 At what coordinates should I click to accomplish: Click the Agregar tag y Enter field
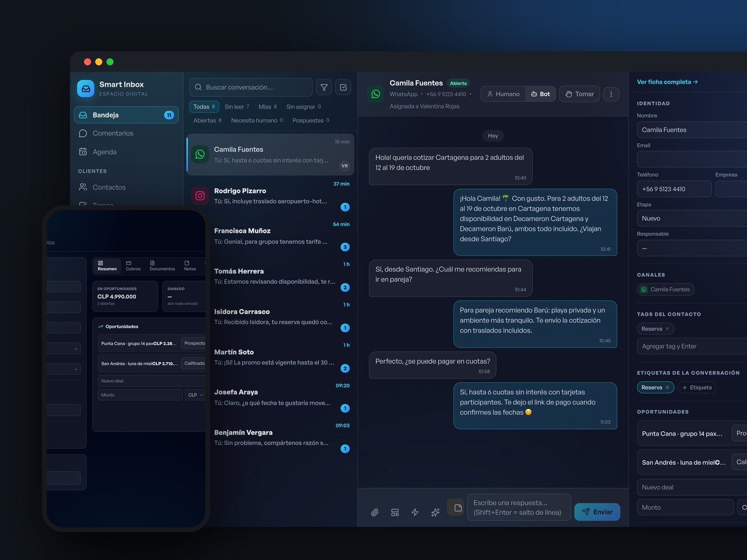click(692, 346)
